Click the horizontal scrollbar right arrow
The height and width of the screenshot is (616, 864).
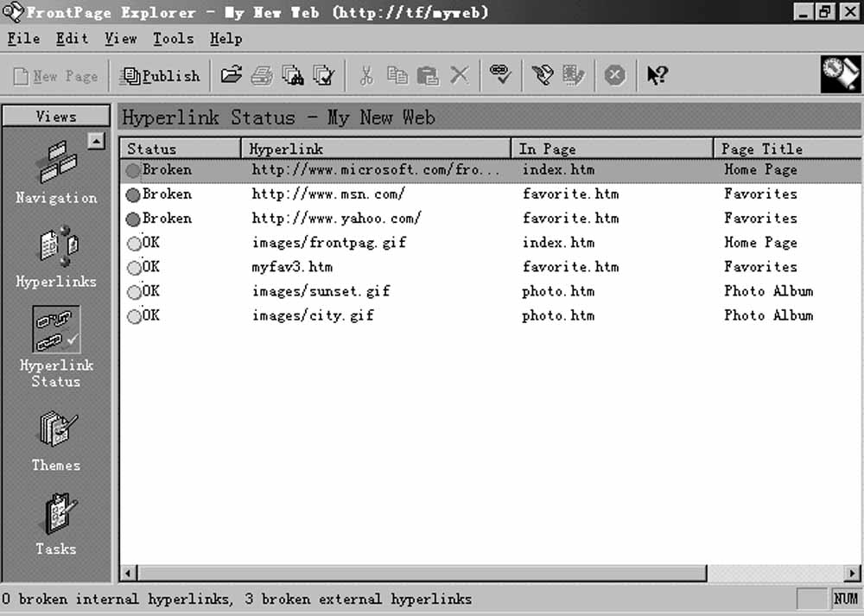point(853,574)
